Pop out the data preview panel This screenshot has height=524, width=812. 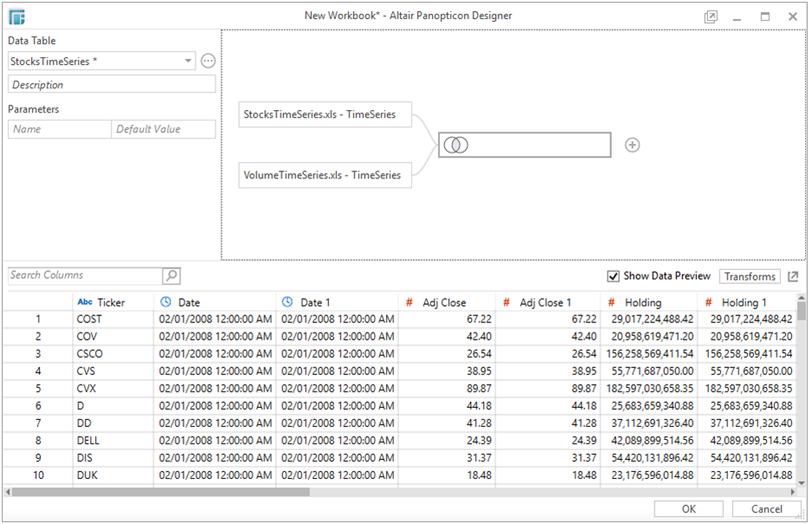tap(793, 276)
